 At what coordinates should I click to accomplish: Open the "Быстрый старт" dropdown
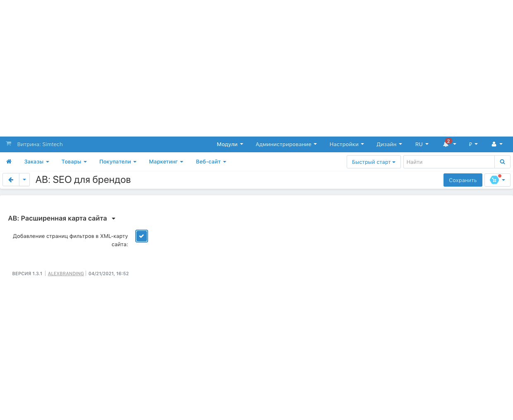pos(373,162)
